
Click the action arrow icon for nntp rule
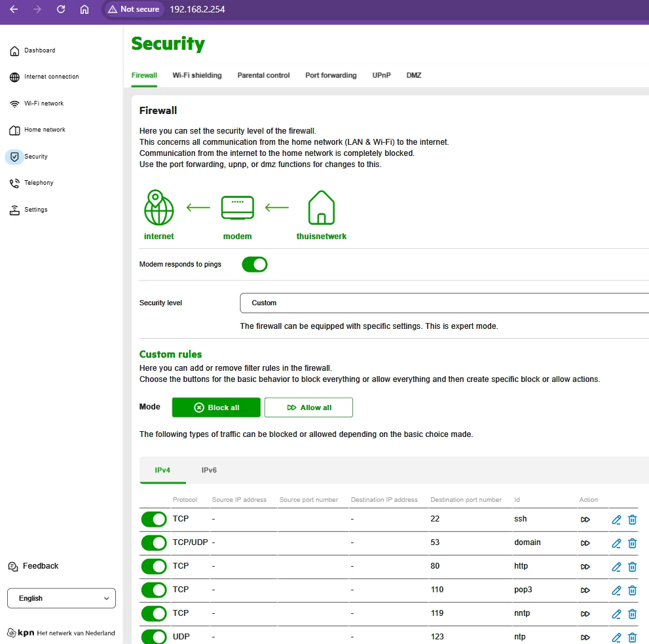point(585,614)
